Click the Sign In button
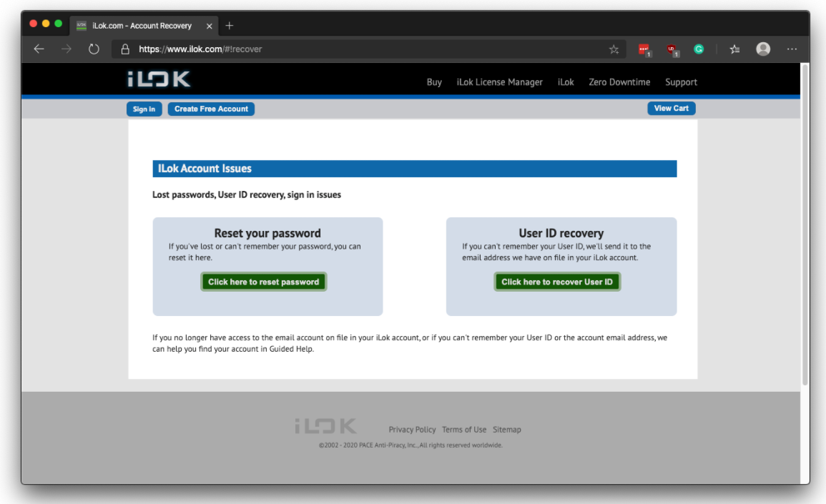Viewport: 826px width, 504px height. click(x=144, y=109)
